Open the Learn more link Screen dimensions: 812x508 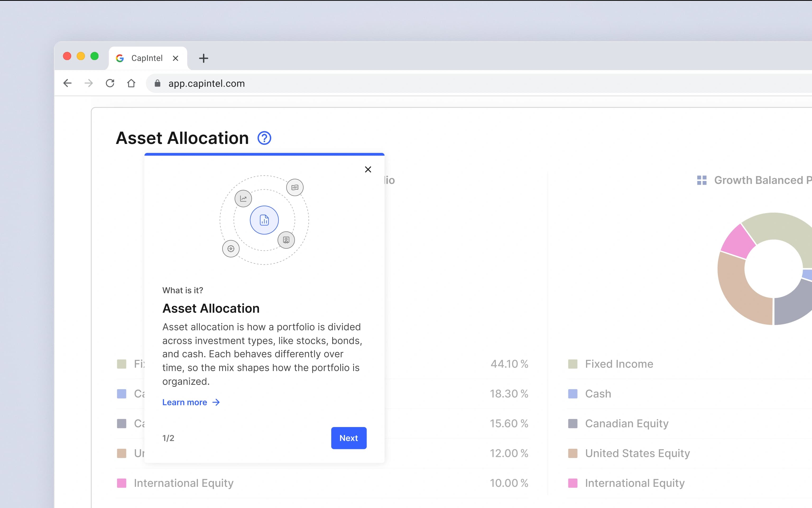tap(191, 402)
